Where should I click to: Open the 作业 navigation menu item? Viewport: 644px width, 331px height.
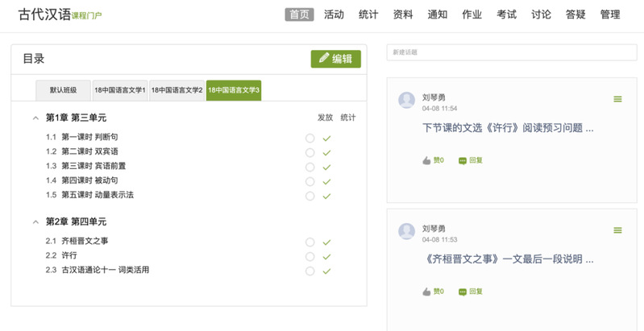472,14
